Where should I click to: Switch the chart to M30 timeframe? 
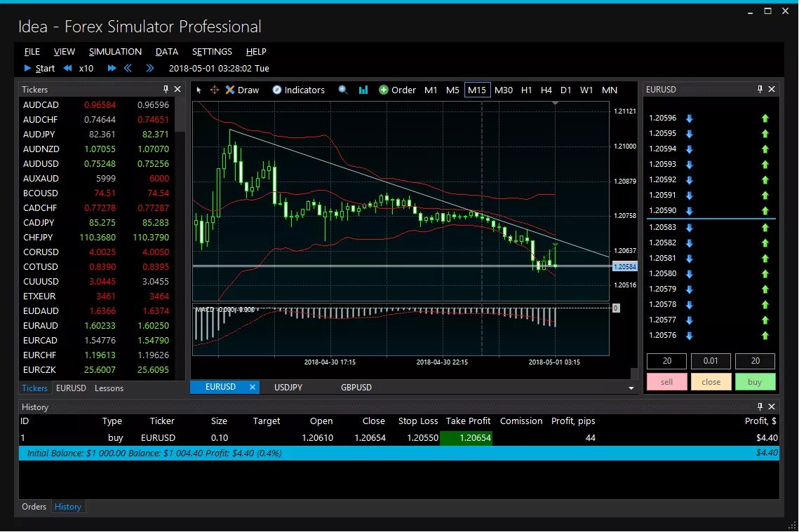point(504,90)
